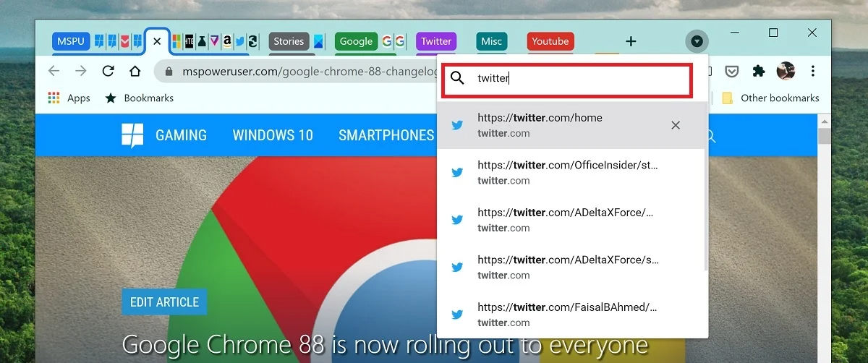Switch to the blue favicon tab after Stories

tap(319, 41)
